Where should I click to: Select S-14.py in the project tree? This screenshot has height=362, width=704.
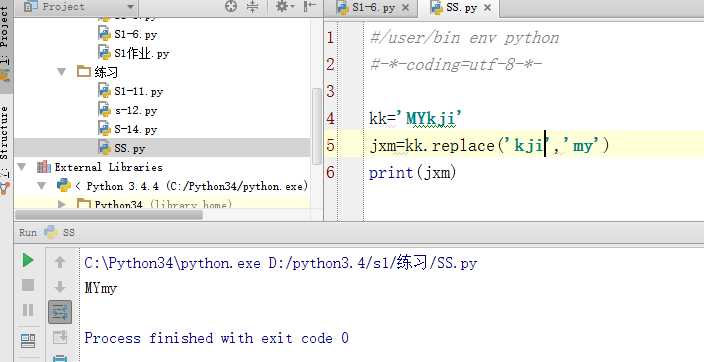(x=135, y=129)
